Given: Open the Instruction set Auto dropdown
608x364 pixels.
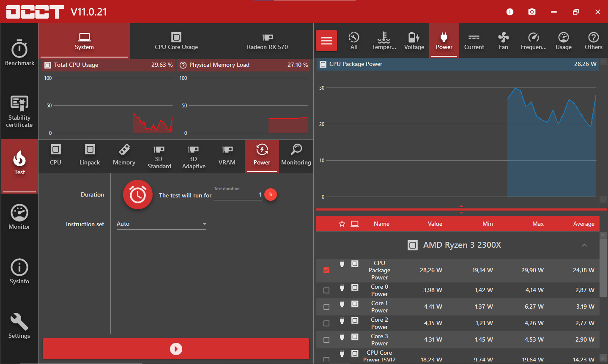Looking at the screenshot, I should [x=162, y=224].
